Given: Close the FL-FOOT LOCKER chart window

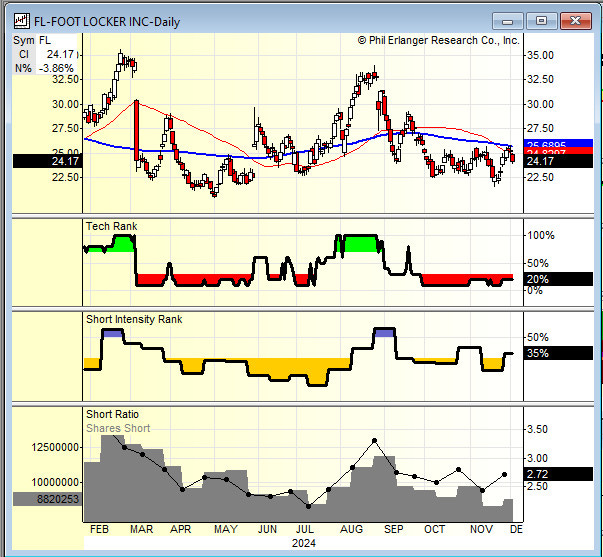Looking at the screenshot, I should 575,21.
